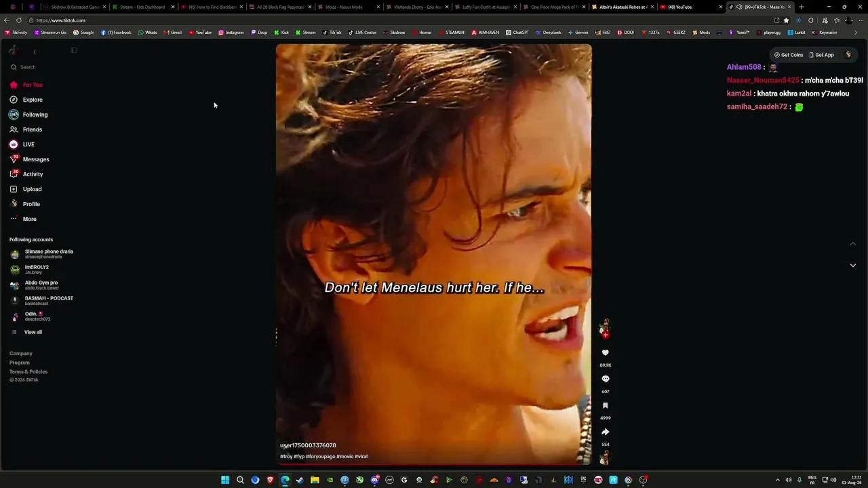Click the TikTok logo

(14, 50)
